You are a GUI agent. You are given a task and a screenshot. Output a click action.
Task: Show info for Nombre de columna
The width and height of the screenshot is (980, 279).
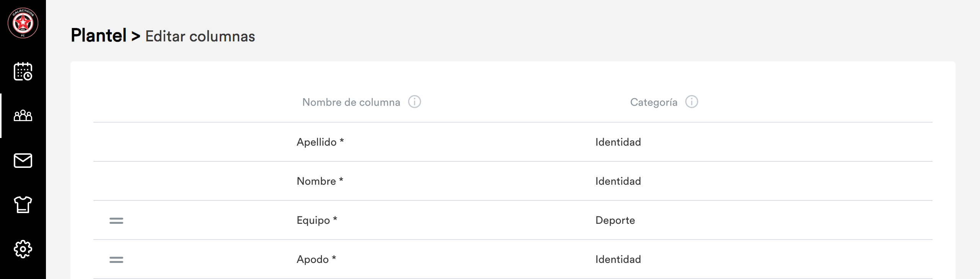pyautogui.click(x=415, y=102)
